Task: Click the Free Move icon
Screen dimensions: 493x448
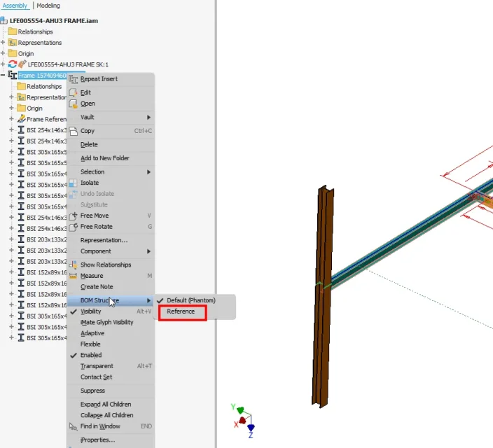Action: coord(73,216)
